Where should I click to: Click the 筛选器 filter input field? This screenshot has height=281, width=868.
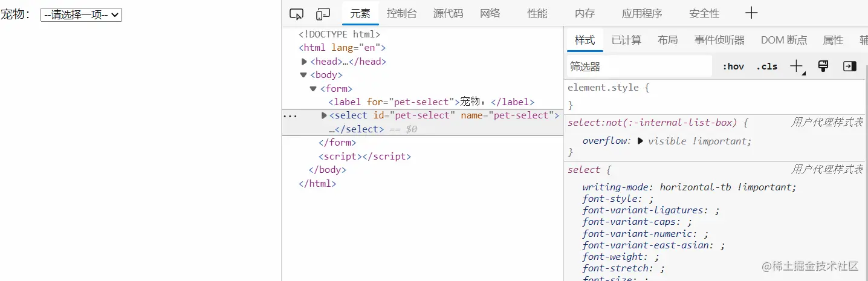[640, 66]
